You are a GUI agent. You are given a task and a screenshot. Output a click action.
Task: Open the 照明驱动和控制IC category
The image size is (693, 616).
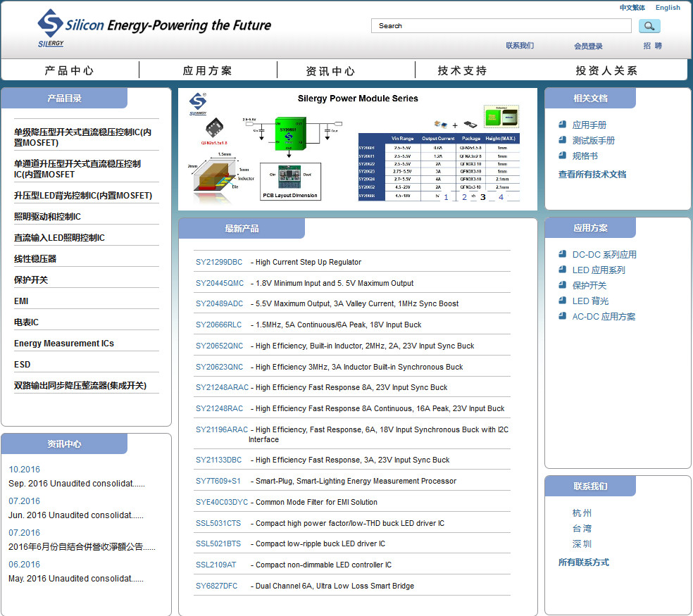coord(47,217)
